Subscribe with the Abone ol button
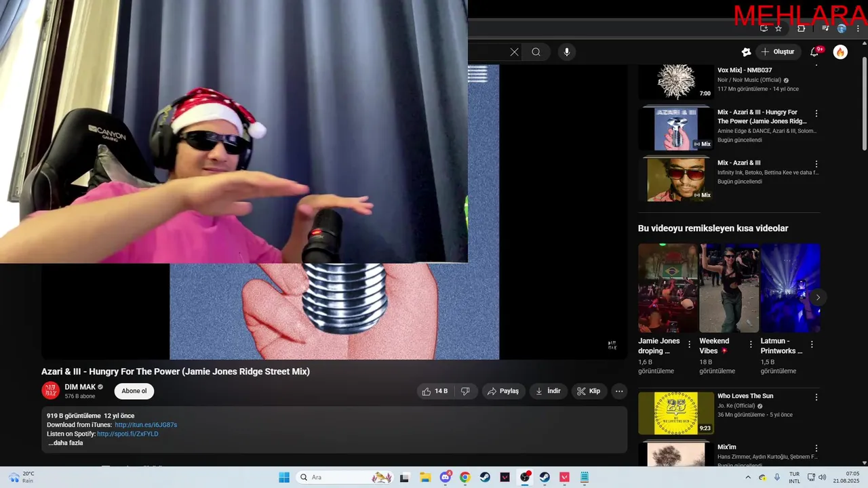868x488 pixels. [x=134, y=391]
